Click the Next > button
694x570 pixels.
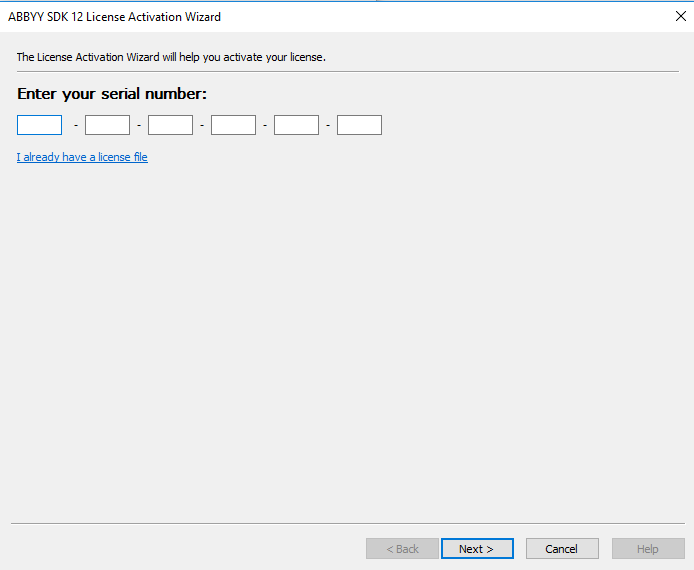[477, 549]
